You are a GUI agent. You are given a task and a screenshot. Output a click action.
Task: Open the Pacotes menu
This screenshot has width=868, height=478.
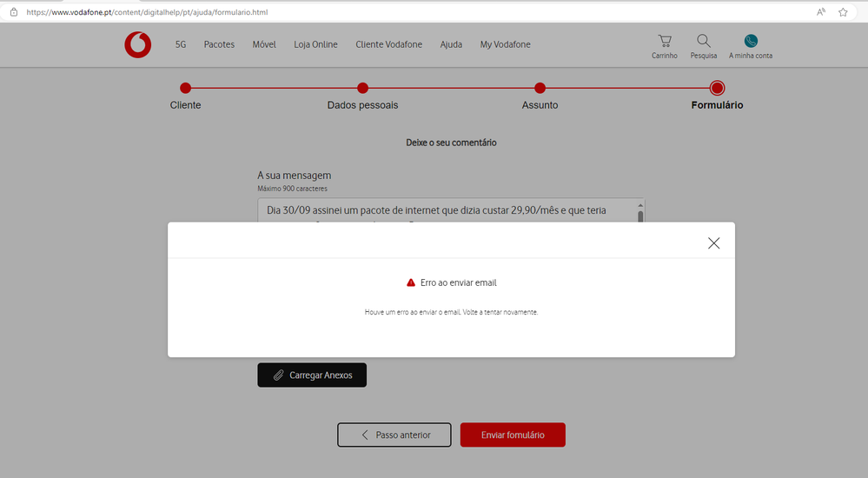(219, 44)
